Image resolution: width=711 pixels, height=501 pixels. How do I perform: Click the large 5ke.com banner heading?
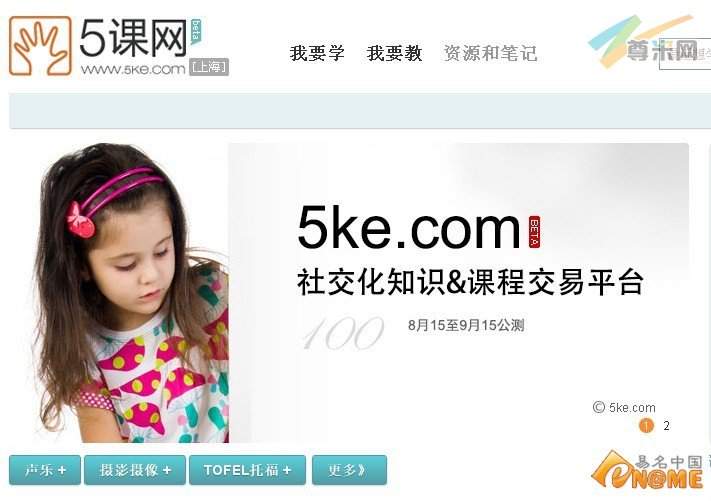click(x=409, y=227)
